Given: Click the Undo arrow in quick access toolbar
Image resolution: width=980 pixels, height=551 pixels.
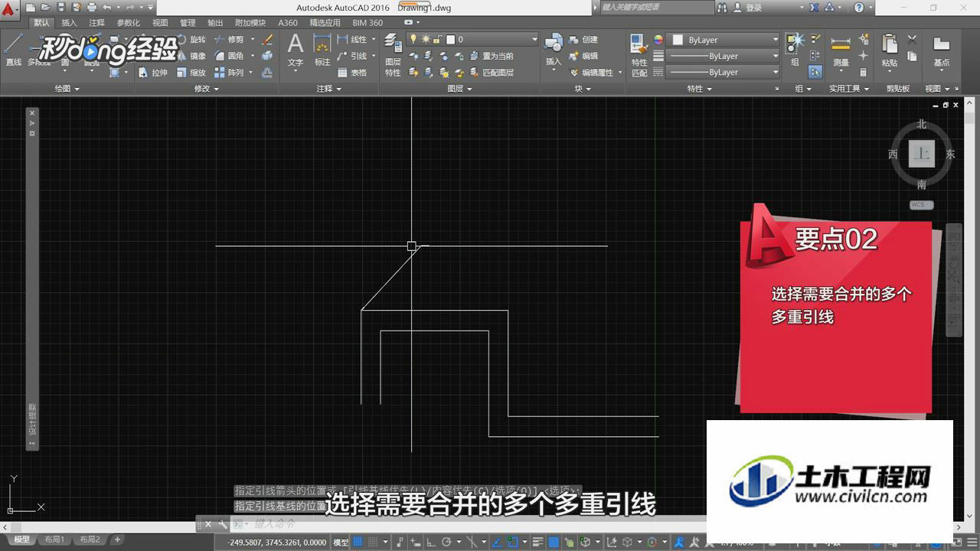Looking at the screenshot, I should pyautogui.click(x=108, y=8).
